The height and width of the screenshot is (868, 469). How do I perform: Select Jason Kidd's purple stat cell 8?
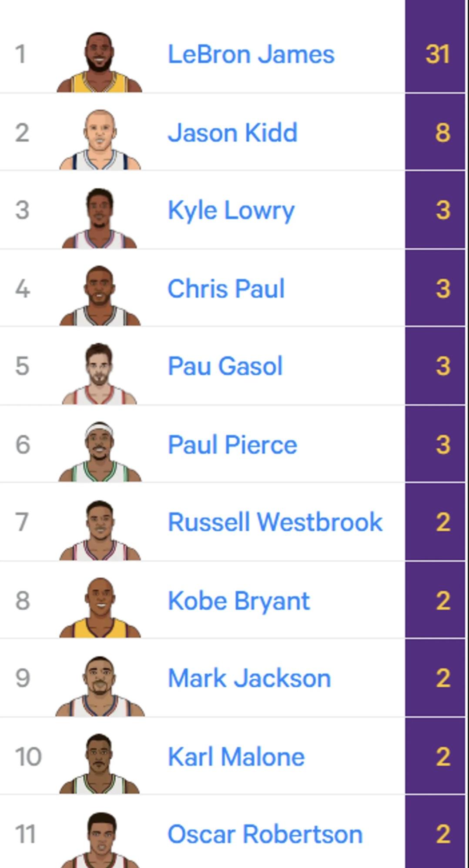click(x=435, y=132)
